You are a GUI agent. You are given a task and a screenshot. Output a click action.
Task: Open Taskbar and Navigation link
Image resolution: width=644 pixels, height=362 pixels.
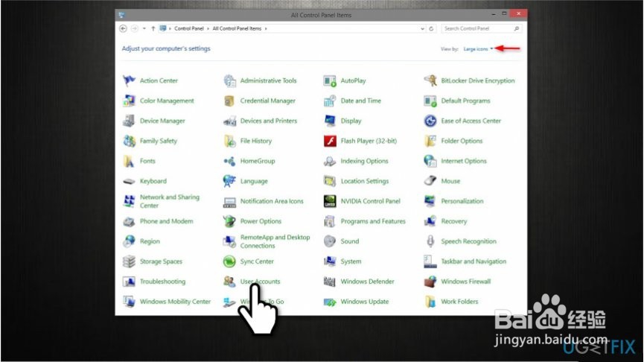[474, 261]
